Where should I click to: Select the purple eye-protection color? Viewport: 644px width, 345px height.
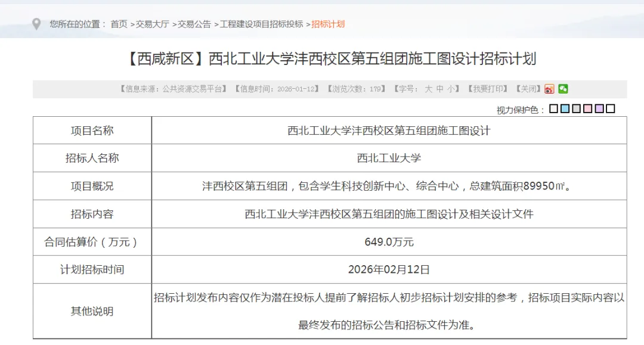(599, 108)
